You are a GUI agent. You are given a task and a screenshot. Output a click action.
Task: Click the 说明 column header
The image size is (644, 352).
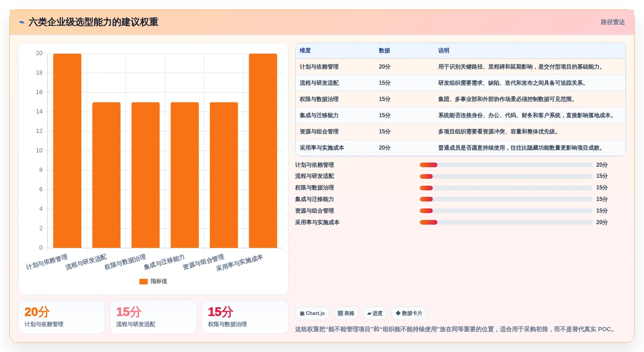tap(444, 51)
